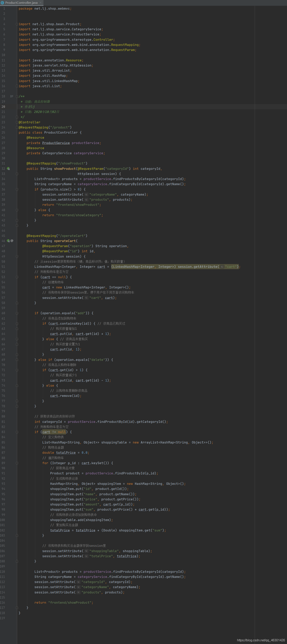Click the underlined cart variable on line 51

pos(101,267)
